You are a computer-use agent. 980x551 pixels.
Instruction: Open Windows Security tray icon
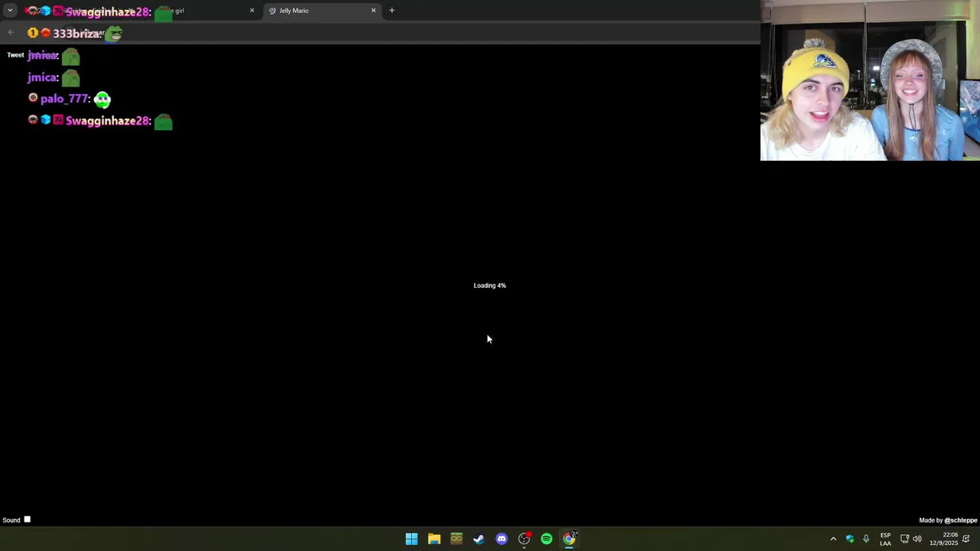tap(850, 539)
